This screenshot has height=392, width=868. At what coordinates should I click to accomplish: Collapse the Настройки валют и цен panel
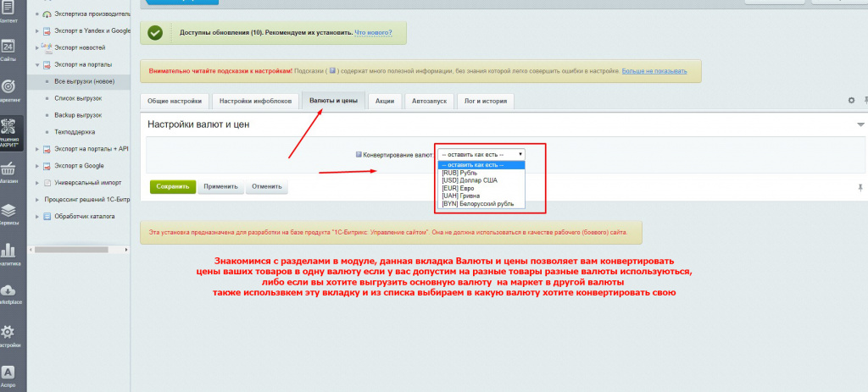(x=860, y=124)
